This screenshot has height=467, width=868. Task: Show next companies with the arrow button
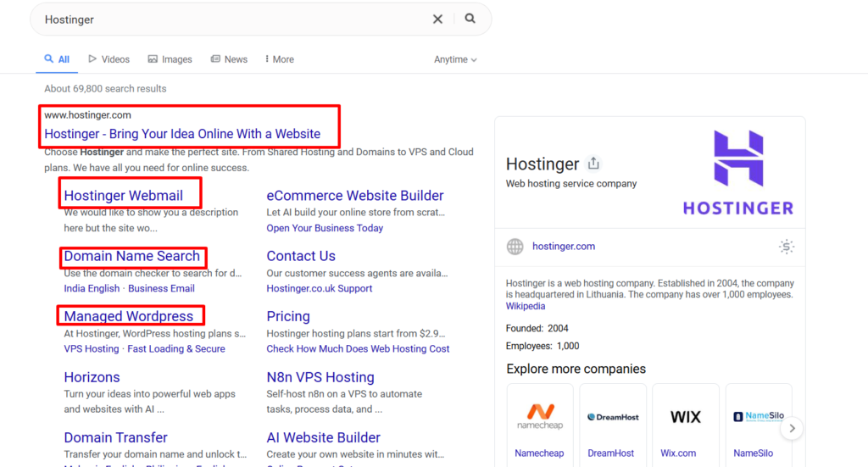pos(793,428)
